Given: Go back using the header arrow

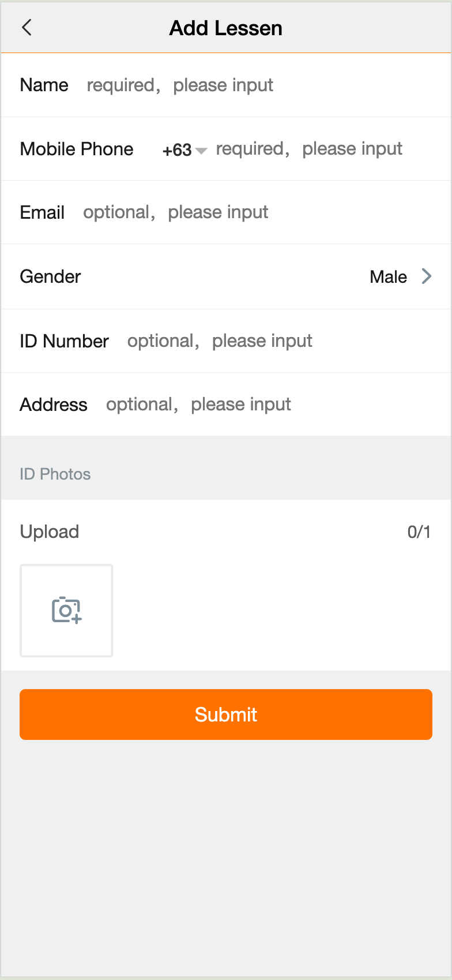Looking at the screenshot, I should [x=27, y=27].
